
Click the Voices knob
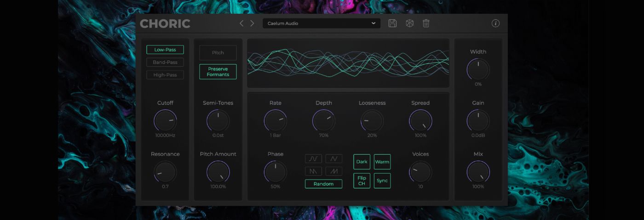click(x=420, y=172)
